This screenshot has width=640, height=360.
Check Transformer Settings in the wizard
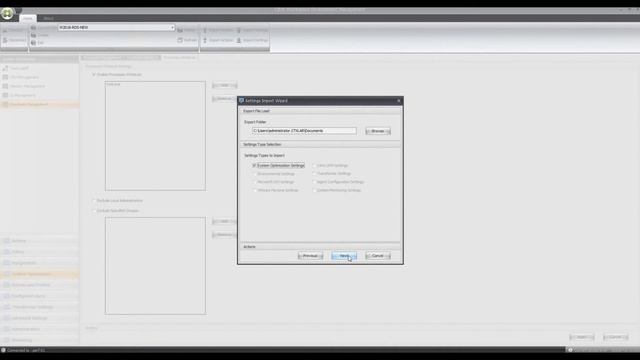click(x=314, y=173)
